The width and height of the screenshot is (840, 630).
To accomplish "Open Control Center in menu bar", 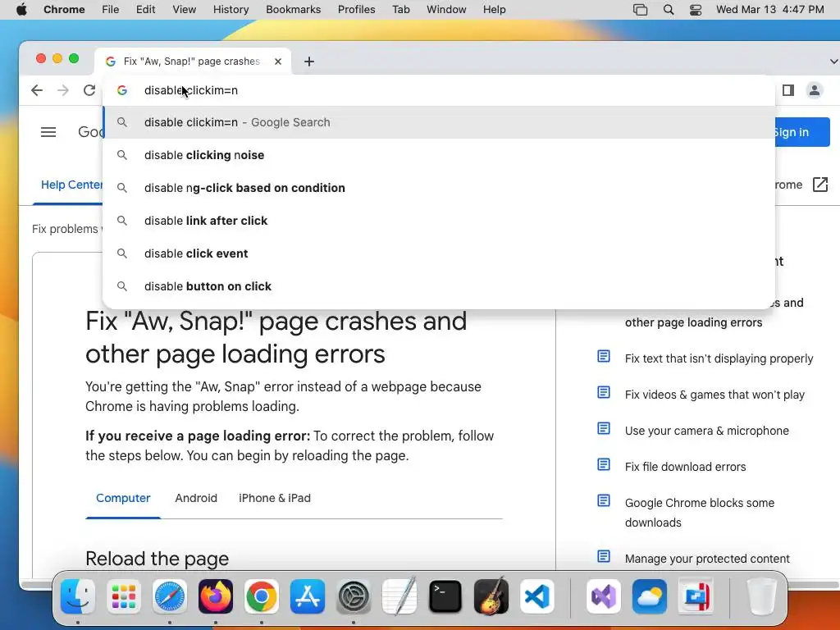I will tap(696, 10).
